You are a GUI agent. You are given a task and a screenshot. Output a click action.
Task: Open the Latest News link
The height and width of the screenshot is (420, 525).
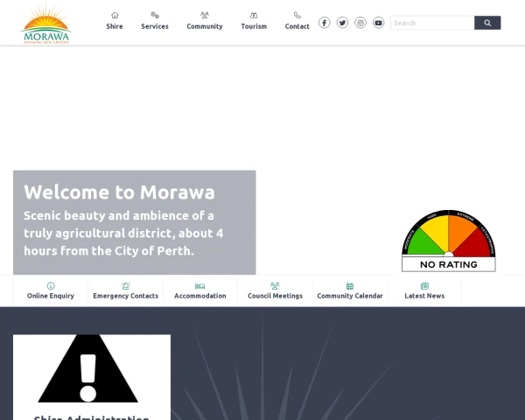(x=424, y=296)
